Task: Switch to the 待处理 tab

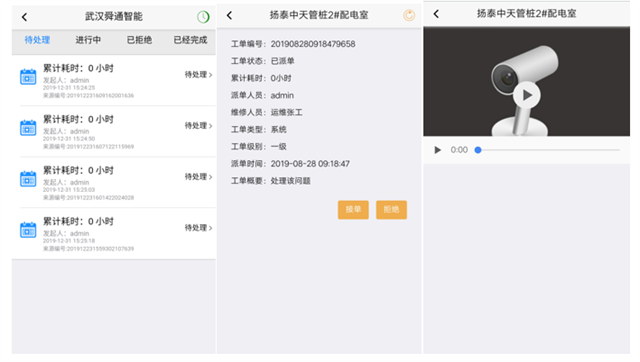Action: (37, 40)
